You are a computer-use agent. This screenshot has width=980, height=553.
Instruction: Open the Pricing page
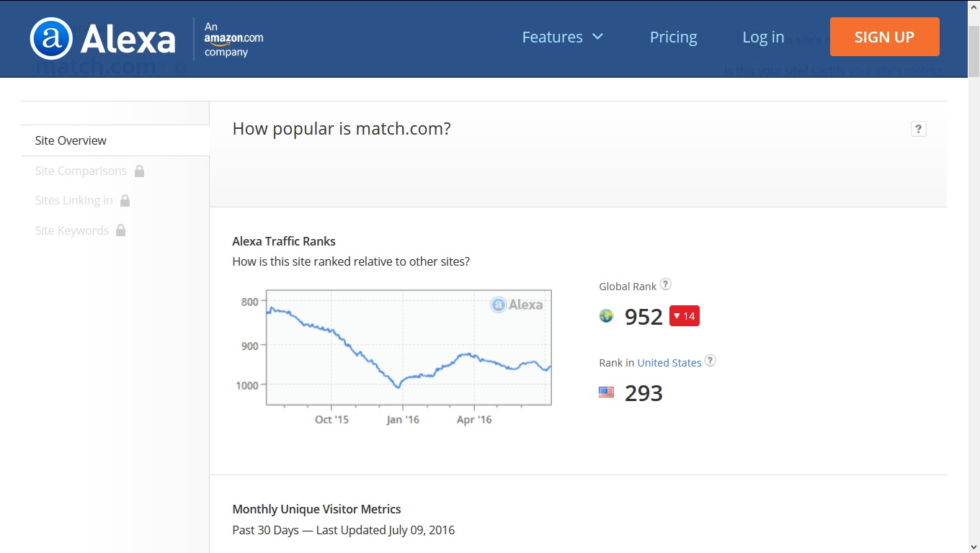click(673, 37)
